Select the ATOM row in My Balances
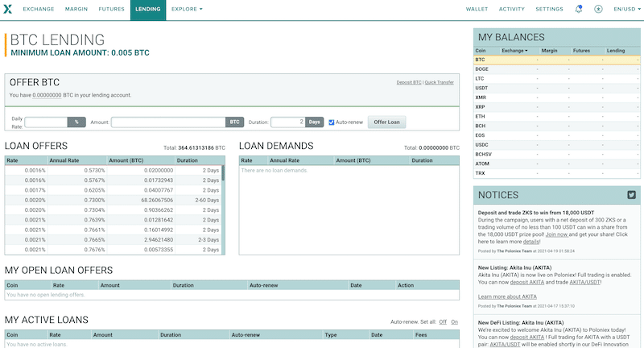Image resolution: width=644 pixels, height=348 pixels. point(556,164)
